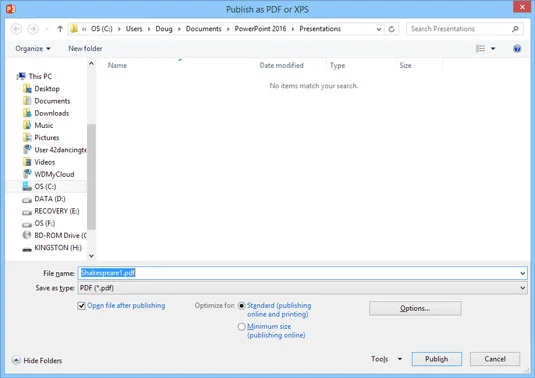Go up one folder level
This screenshot has width=535, height=378.
pyautogui.click(x=60, y=29)
